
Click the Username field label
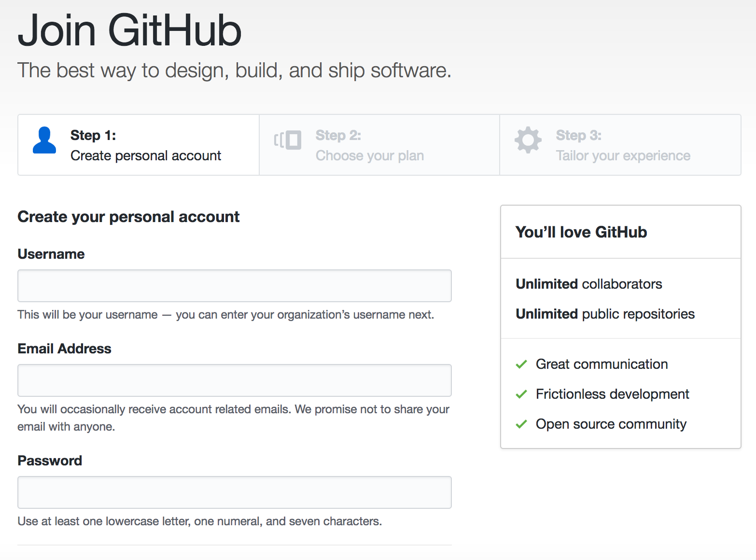point(51,254)
